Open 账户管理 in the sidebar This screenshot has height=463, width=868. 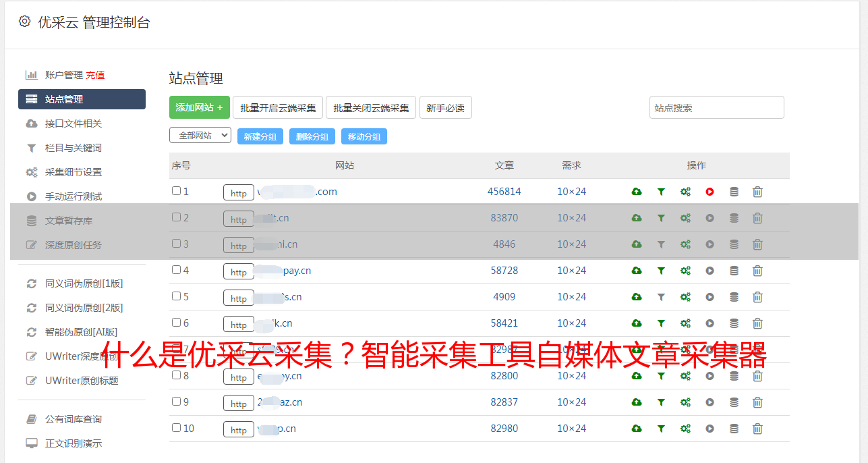coord(63,75)
